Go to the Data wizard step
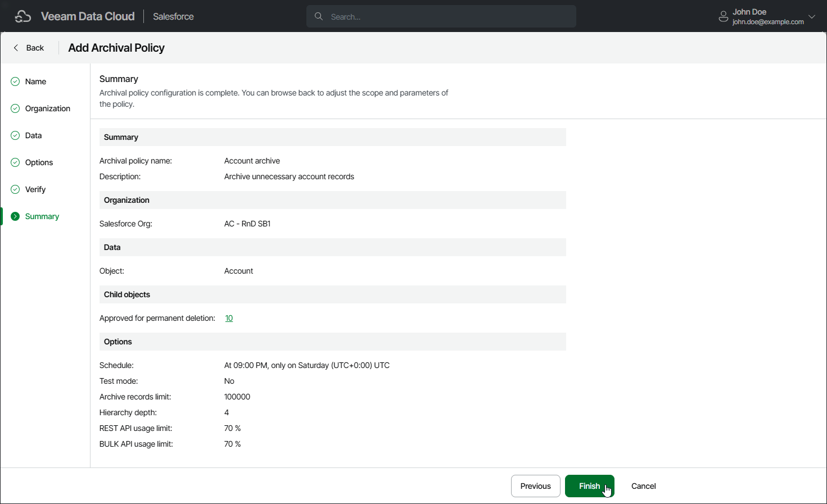The image size is (827, 504). point(33,135)
